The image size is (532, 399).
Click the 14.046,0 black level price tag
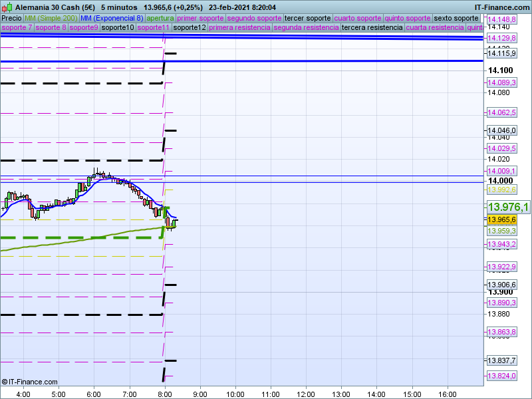(x=502, y=130)
